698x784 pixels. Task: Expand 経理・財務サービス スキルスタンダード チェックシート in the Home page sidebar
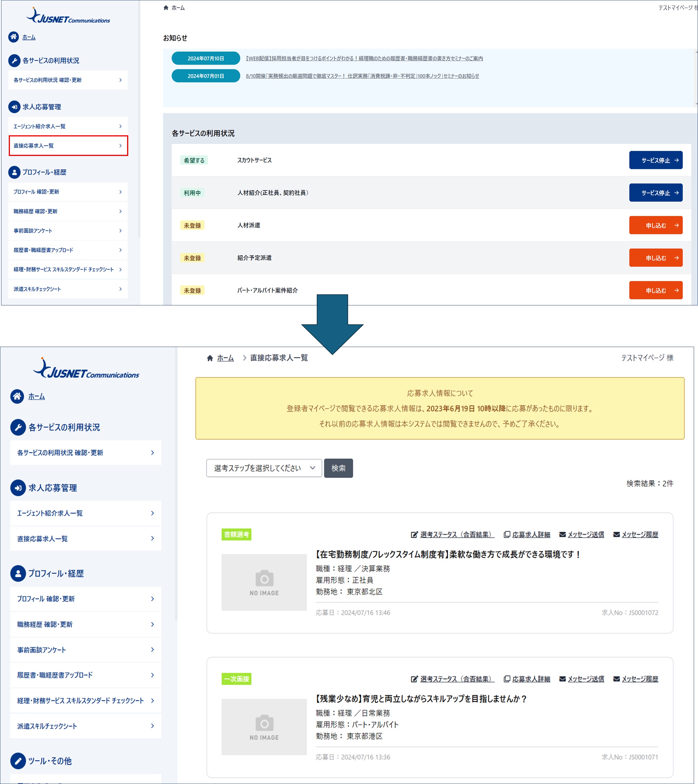pos(120,270)
